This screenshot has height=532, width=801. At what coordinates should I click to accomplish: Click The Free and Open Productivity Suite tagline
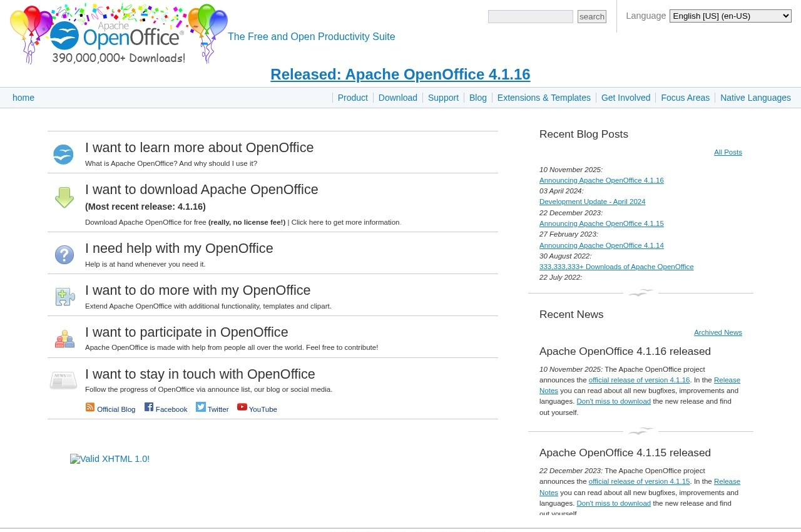click(311, 37)
